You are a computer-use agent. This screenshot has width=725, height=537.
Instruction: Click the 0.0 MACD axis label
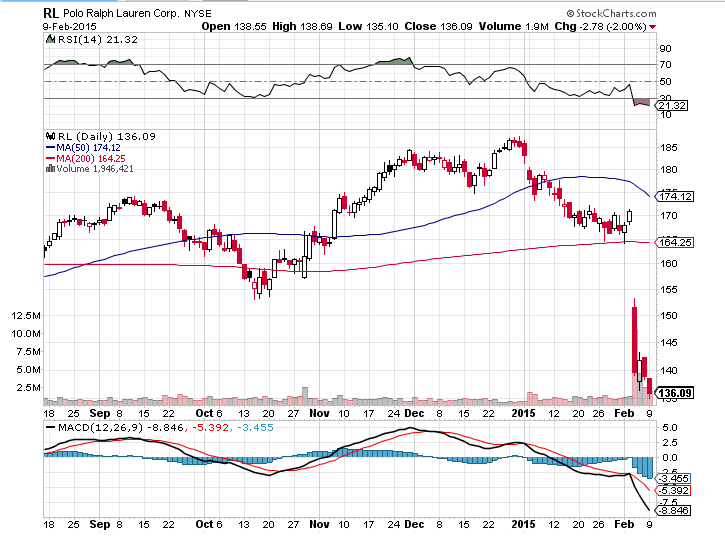click(x=670, y=457)
